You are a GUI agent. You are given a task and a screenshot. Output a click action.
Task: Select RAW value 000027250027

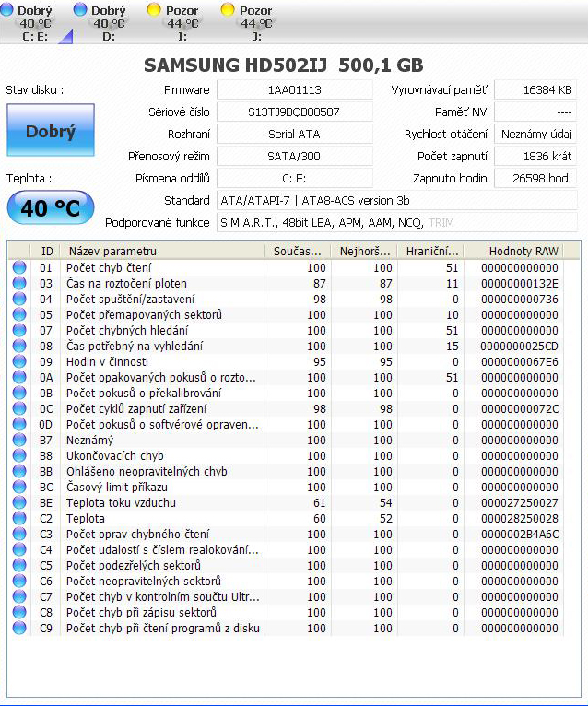520,503
